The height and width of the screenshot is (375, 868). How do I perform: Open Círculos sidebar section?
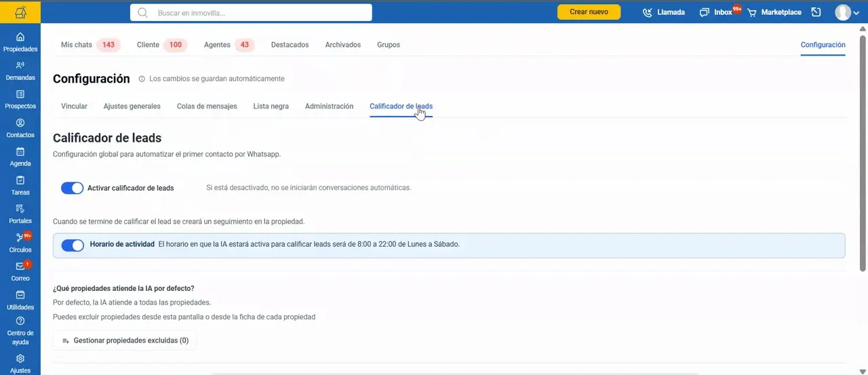[x=20, y=243]
